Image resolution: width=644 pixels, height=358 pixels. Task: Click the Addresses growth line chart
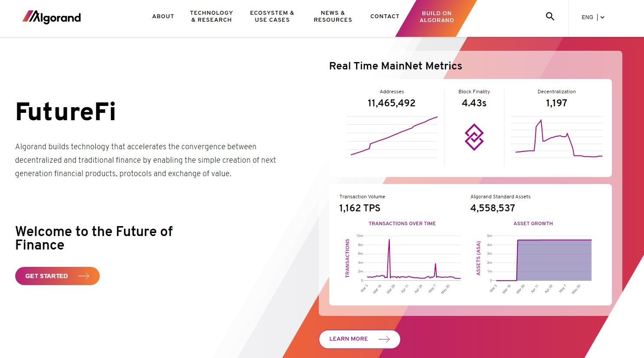click(392, 136)
